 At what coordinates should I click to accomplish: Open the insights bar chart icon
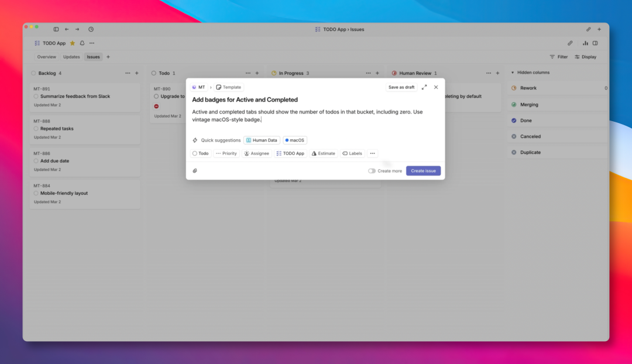click(585, 43)
